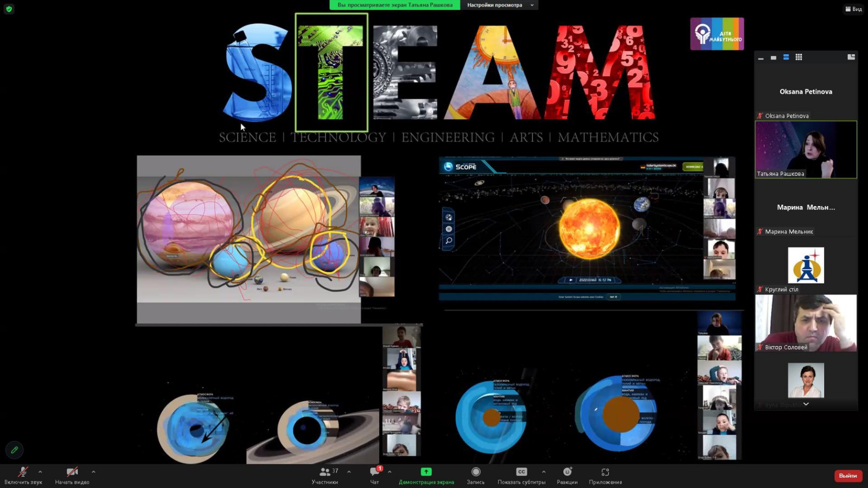The width and height of the screenshot is (868, 488).
Task: Click the green screen-sharing notice for Татьяна Рашкова
Action: [395, 5]
